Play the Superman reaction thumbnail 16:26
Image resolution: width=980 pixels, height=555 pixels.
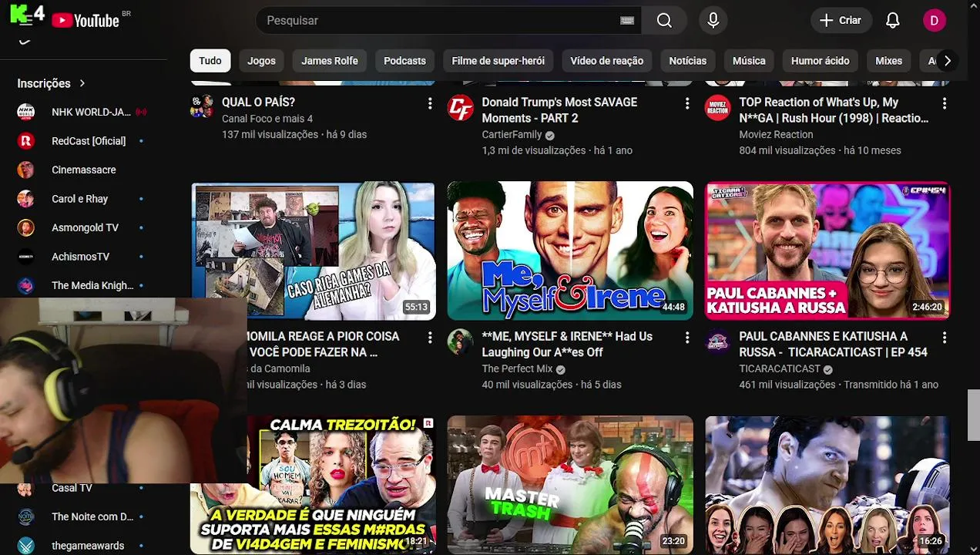point(827,486)
